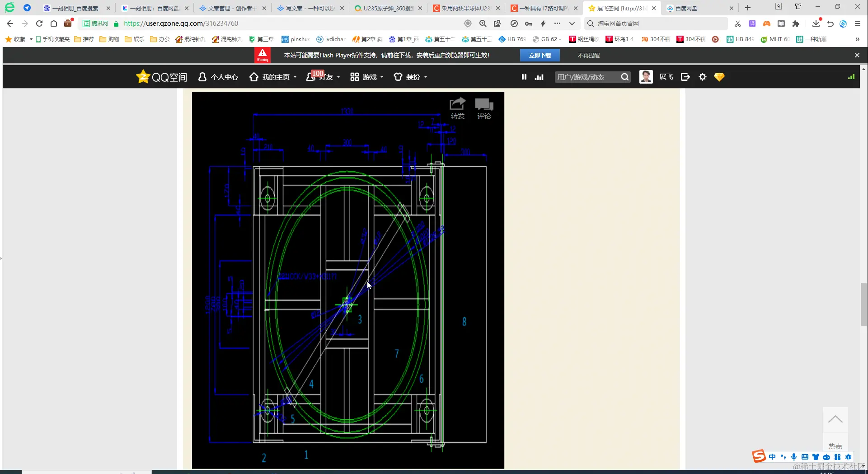
Task: Open the downloads icon
Action: click(x=816, y=23)
